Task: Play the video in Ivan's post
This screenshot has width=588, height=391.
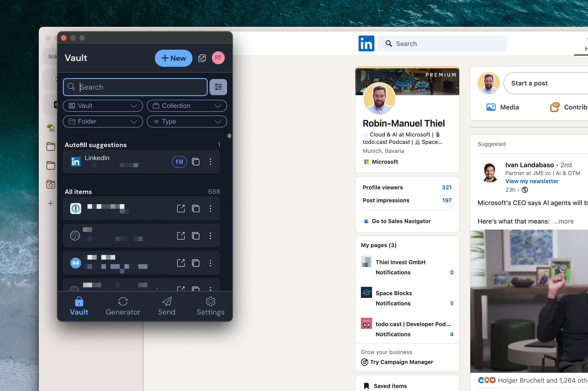Action: click(529, 301)
